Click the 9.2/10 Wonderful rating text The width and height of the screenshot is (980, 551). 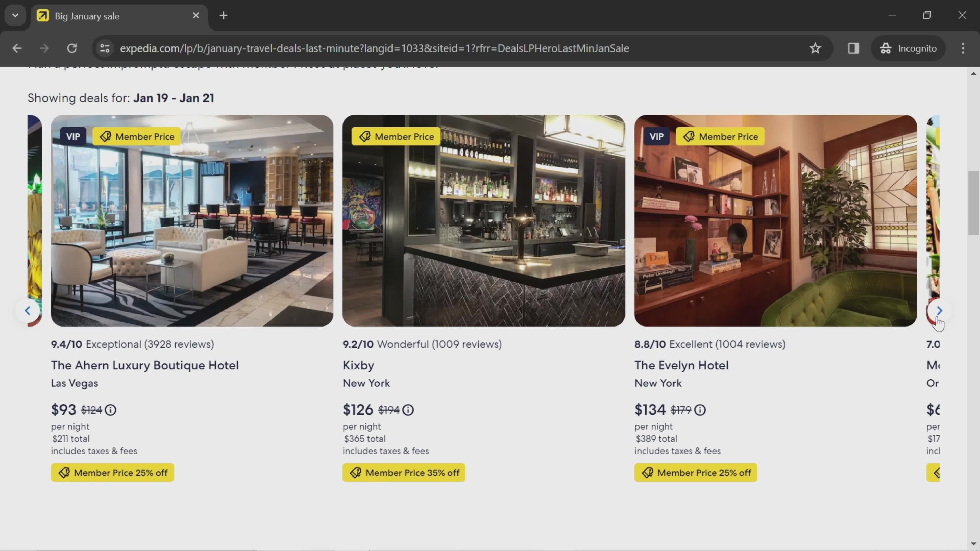(x=422, y=344)
